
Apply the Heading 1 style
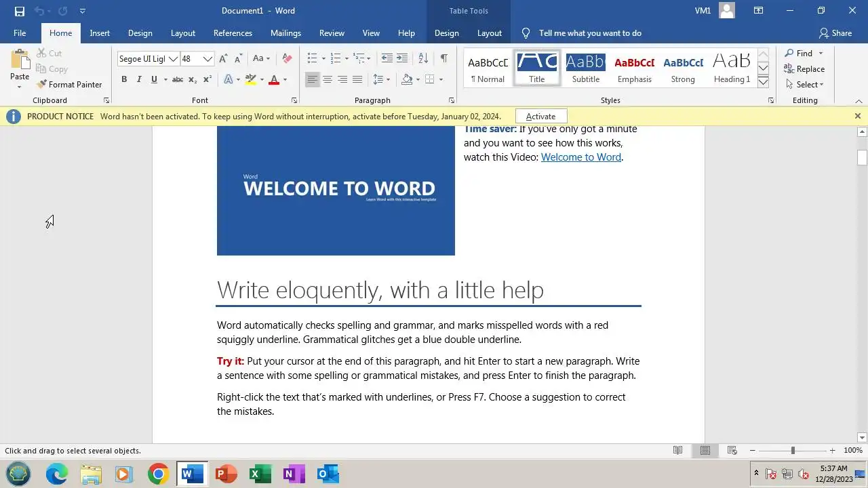pyautogui.click(x=732, y=68)
